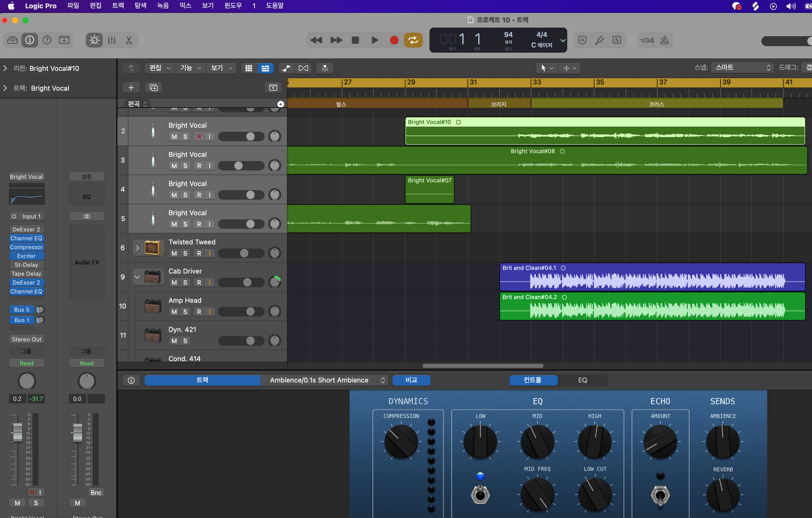This screenshot has height=518, width=812.
Task: Click the Replace mode X icon
Action: point(582,40)
